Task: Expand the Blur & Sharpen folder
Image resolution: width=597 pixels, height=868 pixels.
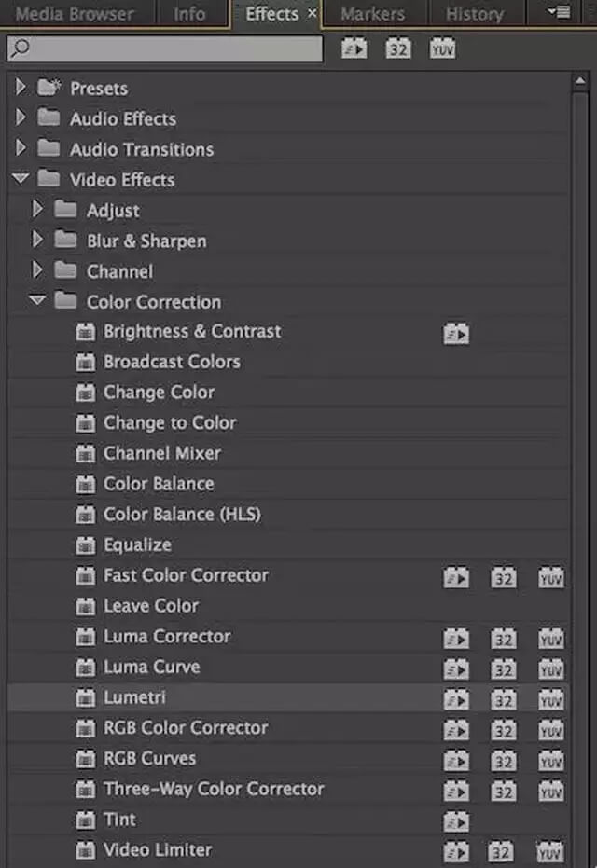Action: click(x=38, y=241)
